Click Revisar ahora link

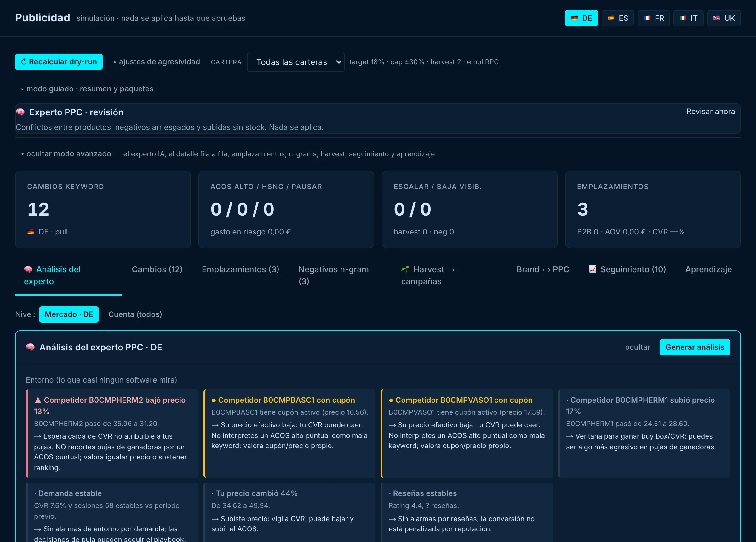tap(710, 112)
